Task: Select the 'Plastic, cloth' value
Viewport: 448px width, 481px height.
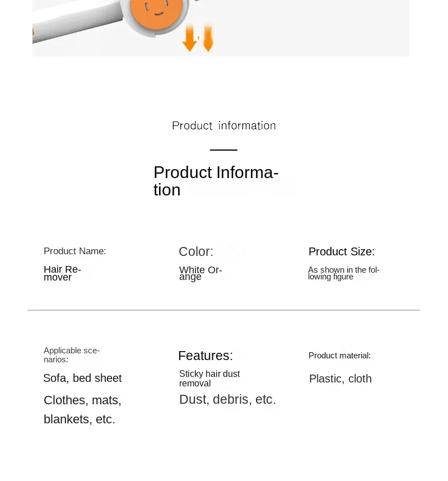Action: click(340, 379)
